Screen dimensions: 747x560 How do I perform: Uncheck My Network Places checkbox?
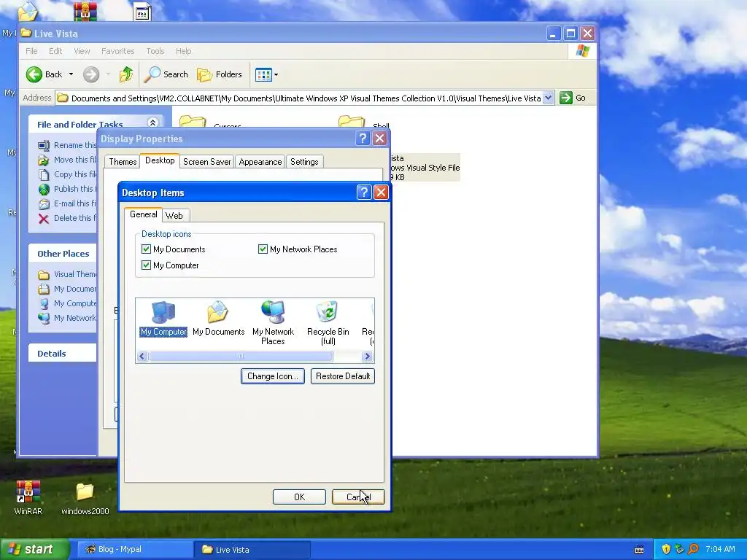(263, 249)
